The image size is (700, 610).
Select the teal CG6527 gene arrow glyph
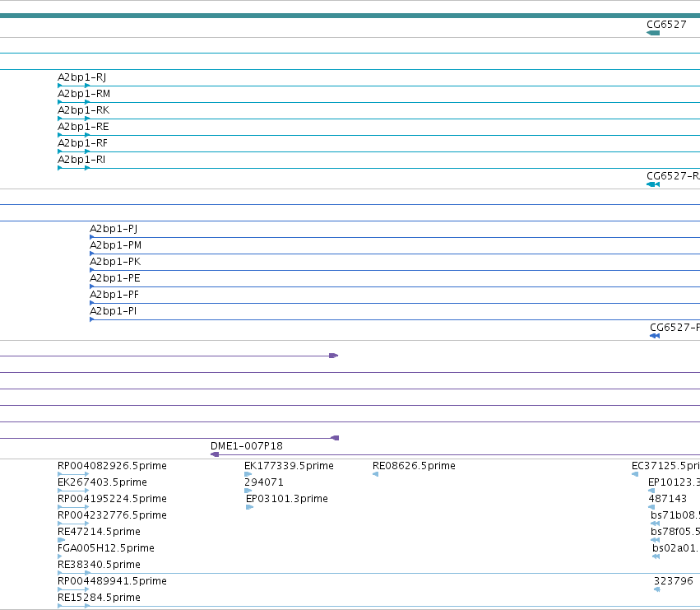(x=652, y=33)
